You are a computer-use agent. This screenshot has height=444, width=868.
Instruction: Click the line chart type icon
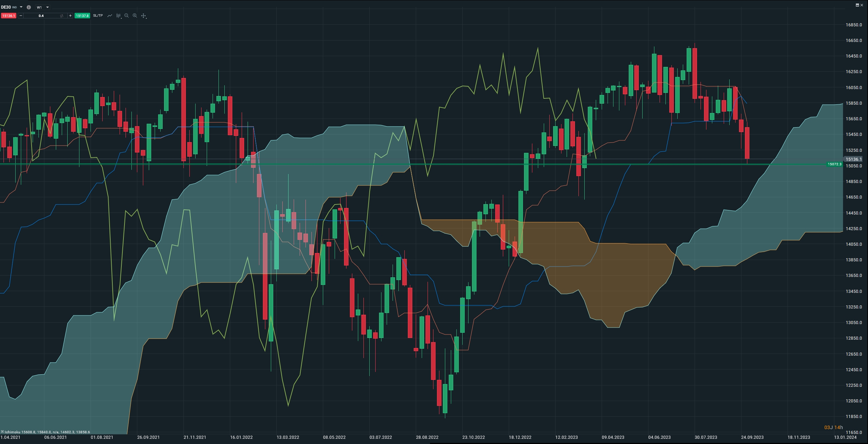pos(110,16)
